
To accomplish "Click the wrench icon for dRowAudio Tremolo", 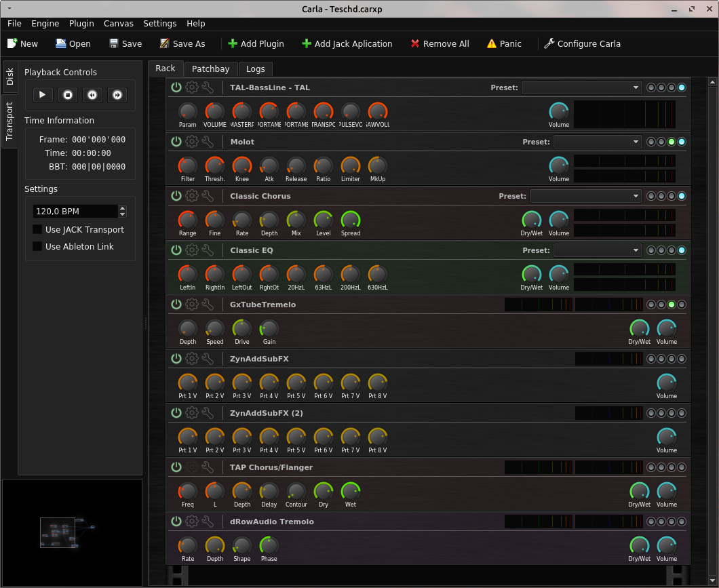I will (208, 522).
